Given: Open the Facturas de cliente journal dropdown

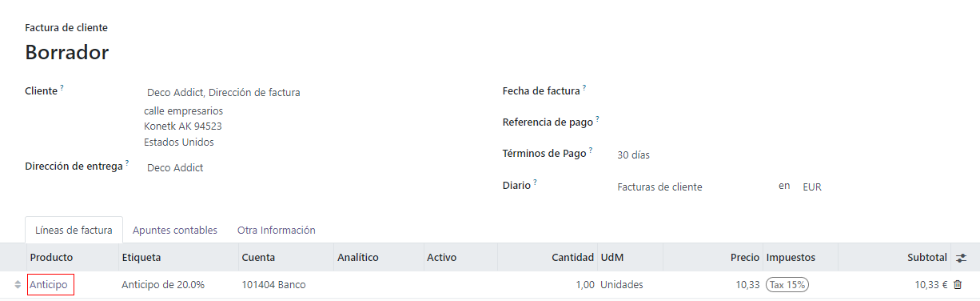Looking at the screenshot, I should (x=691, y=187).
